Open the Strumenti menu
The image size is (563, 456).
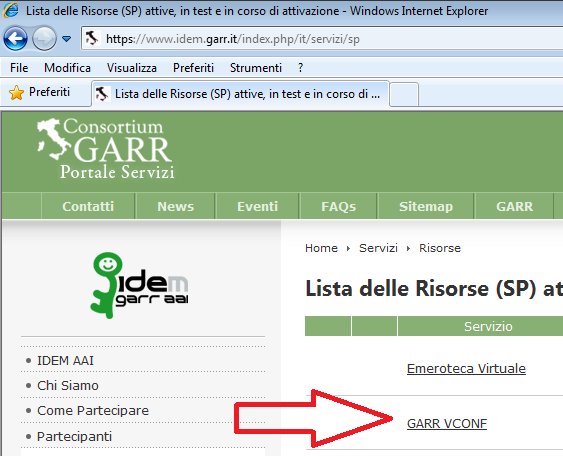point(256,68)
